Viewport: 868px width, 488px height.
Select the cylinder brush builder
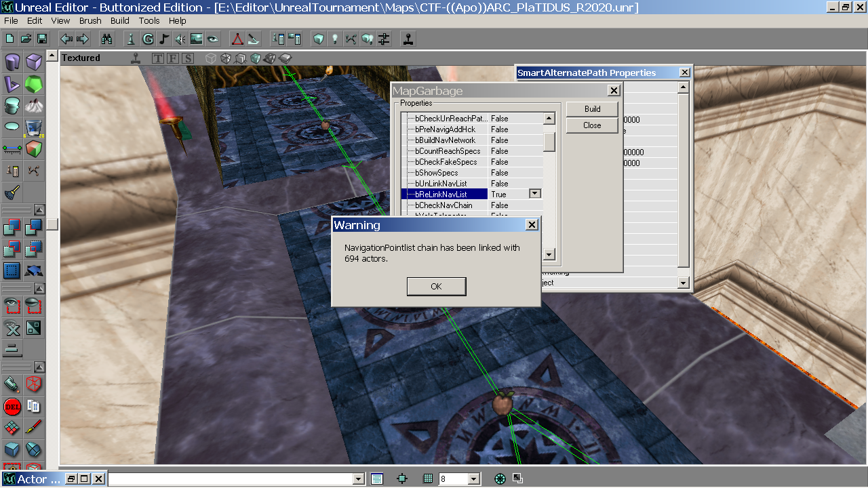pyautogui.click(x=12, y=62)
